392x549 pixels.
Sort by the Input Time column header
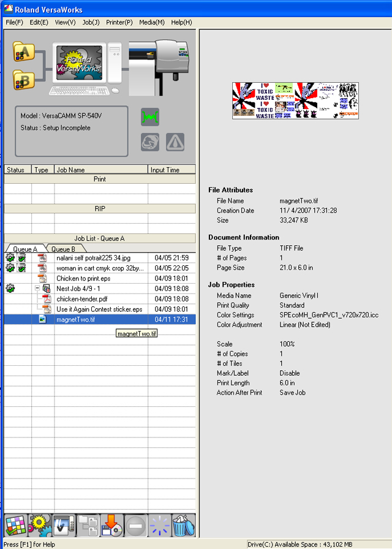tap(172, 170)
